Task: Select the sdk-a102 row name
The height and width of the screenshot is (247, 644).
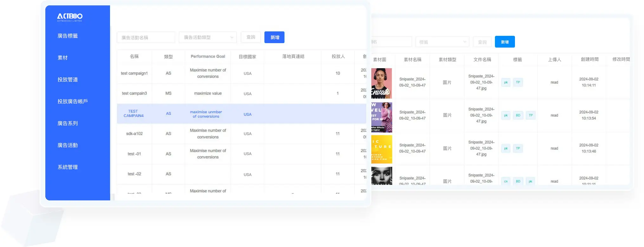Action: 134,133
